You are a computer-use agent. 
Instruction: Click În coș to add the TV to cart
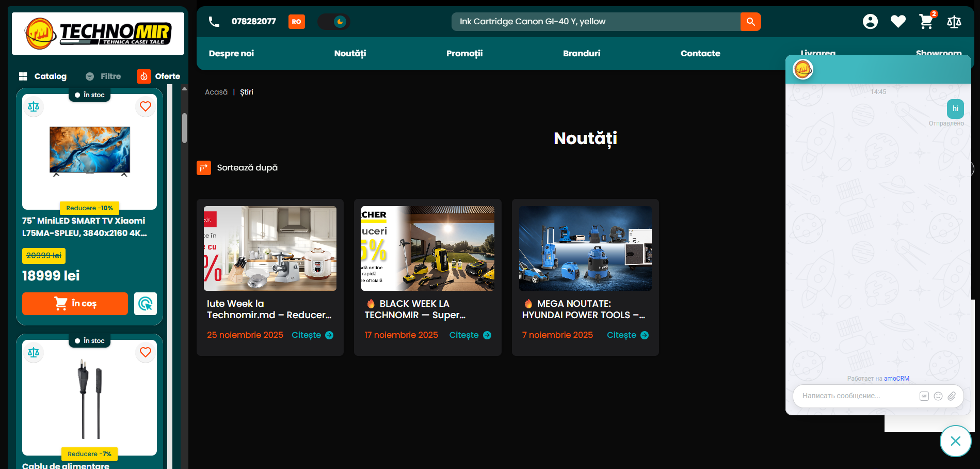coord(74,304)
